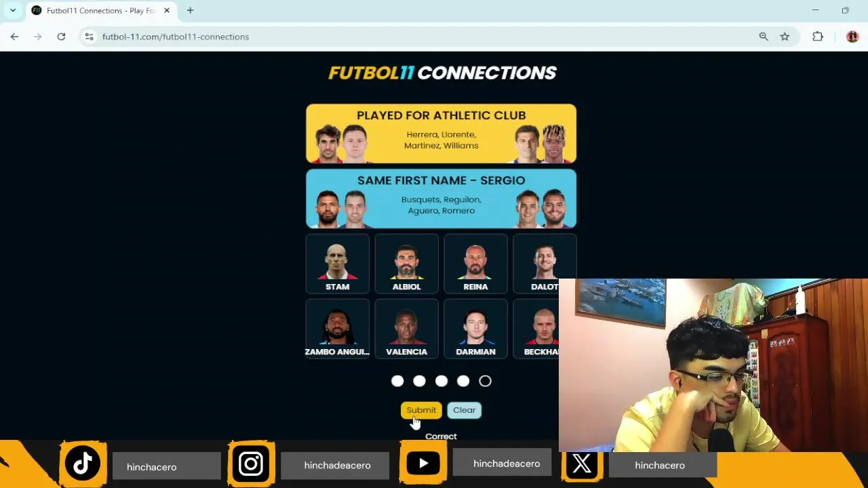
Task: Select the Stam player card
Action: coord(337,264)
